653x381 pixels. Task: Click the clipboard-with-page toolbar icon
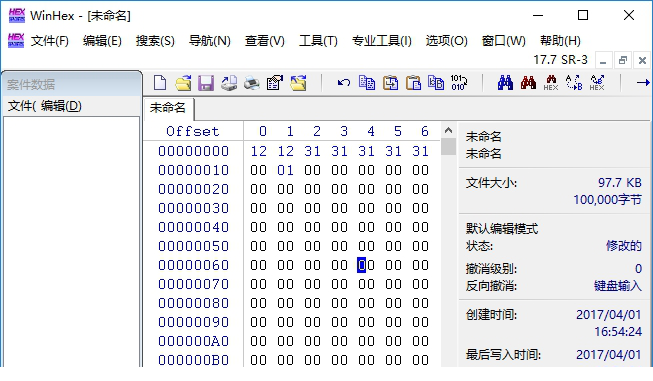(x=413, y=83)
